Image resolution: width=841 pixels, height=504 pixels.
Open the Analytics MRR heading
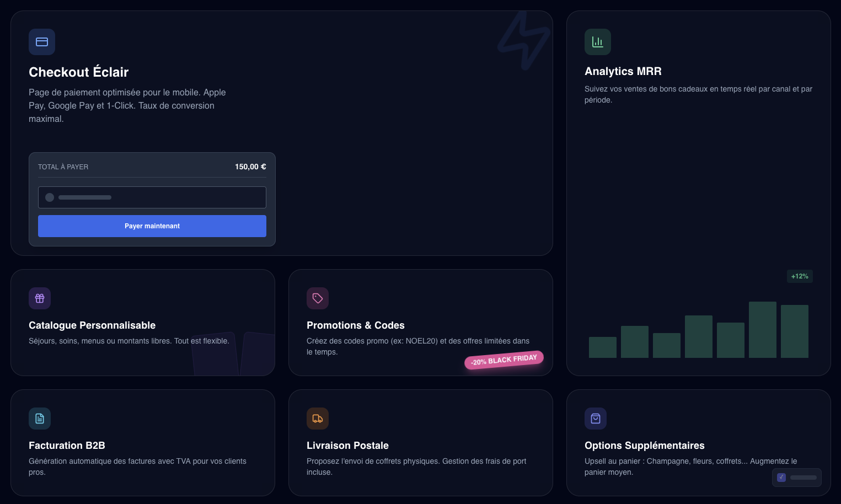[623, 71]
